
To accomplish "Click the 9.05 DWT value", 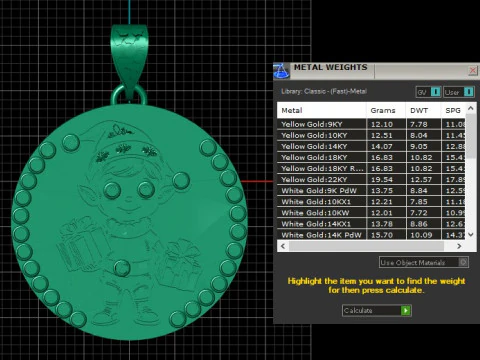I will pos(419,146).
